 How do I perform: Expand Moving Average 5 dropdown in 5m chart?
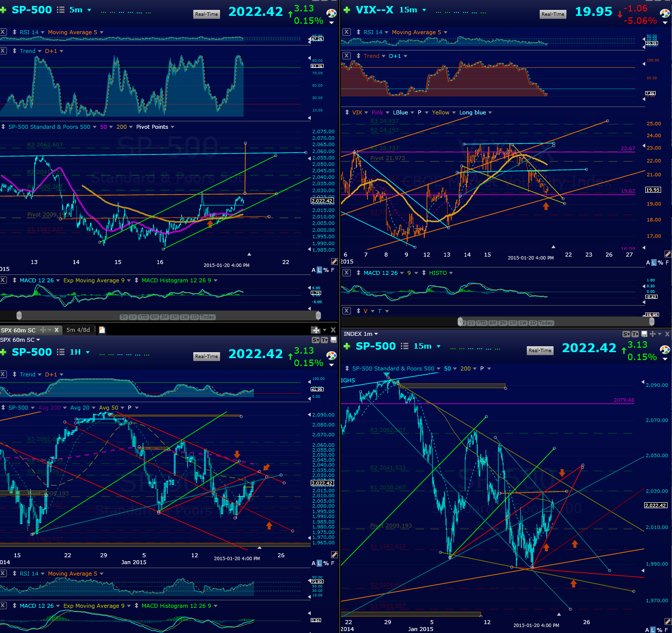(x=102, y=32)
